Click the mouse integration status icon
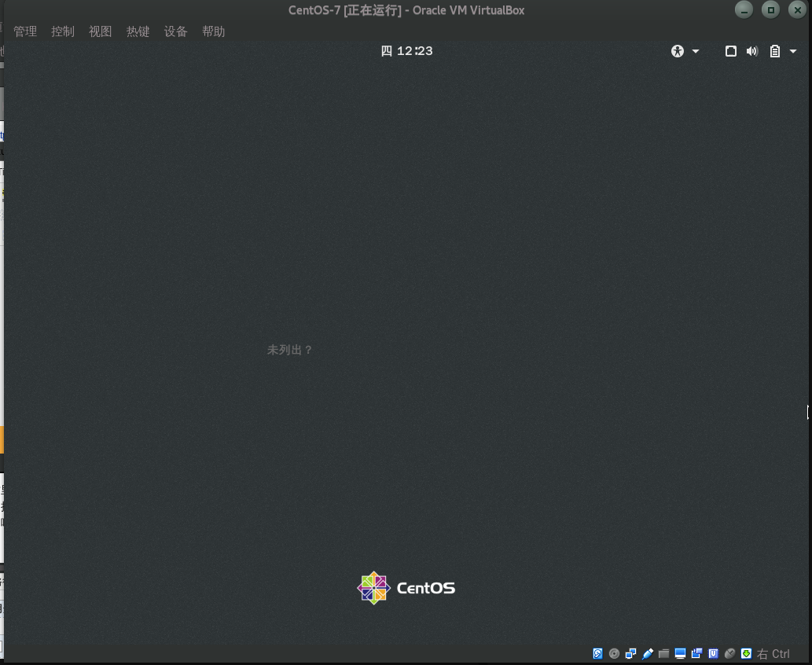 tap(730, 654)
